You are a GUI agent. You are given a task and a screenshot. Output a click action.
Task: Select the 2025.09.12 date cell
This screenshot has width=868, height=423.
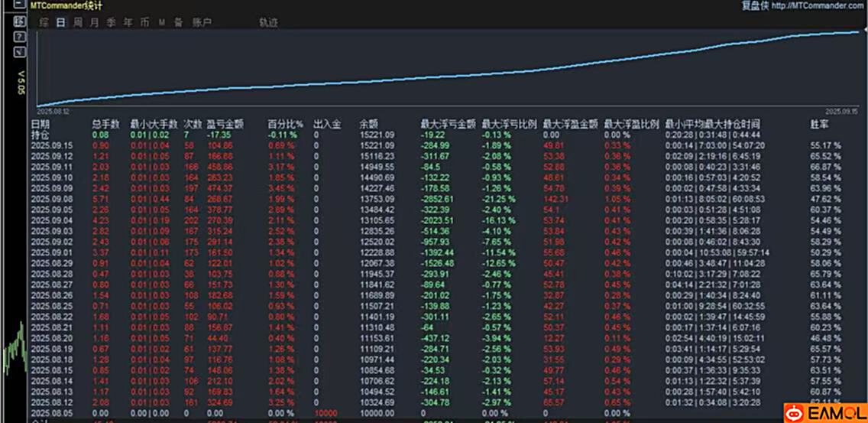51,156
